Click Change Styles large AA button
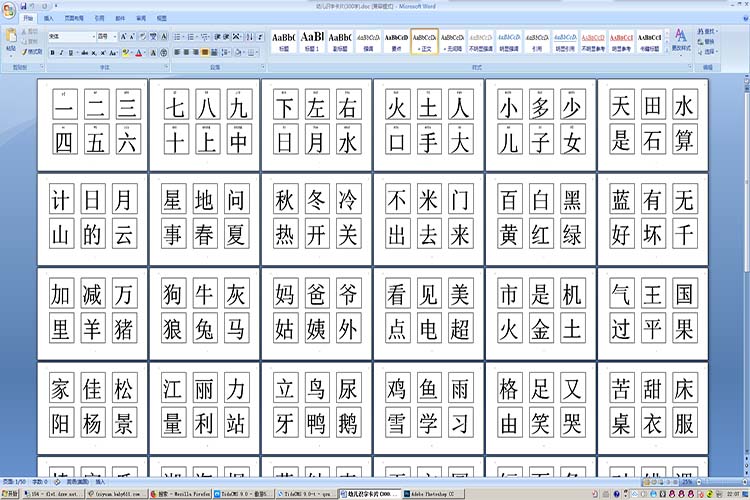Viewport: 750px width, 500px height. (681, 40)
